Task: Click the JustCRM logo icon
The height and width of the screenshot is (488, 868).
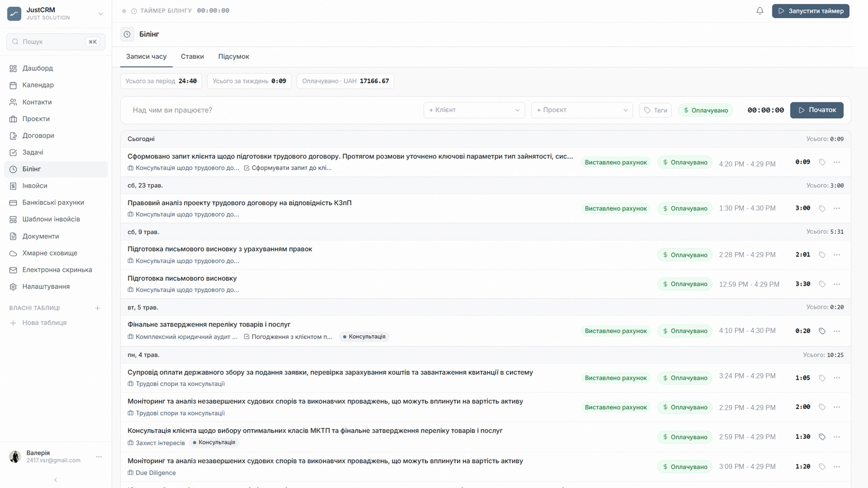Action: click(x=14, y=14)
